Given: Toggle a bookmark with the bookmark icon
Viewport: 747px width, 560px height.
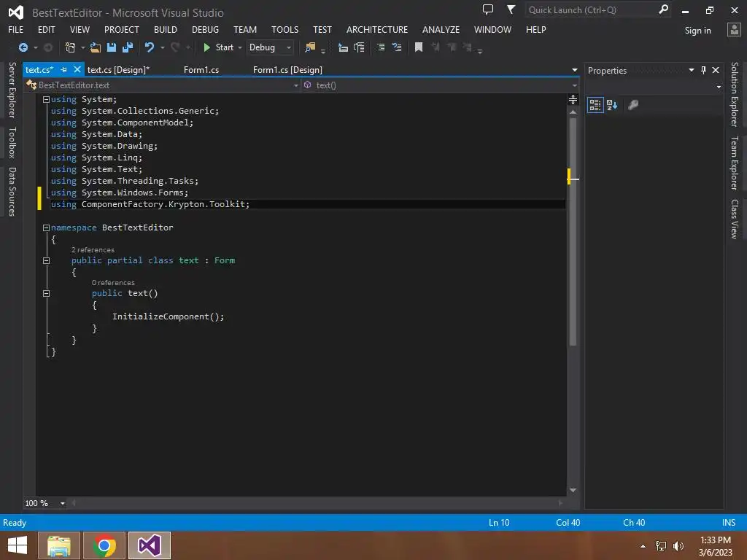Looking at the screenshot, I should [x=419, y=47].
